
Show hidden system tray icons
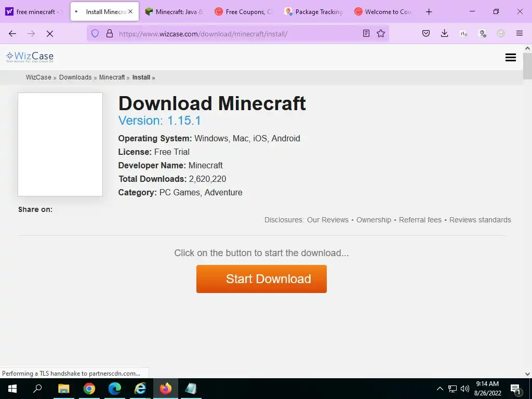(440, 389)
